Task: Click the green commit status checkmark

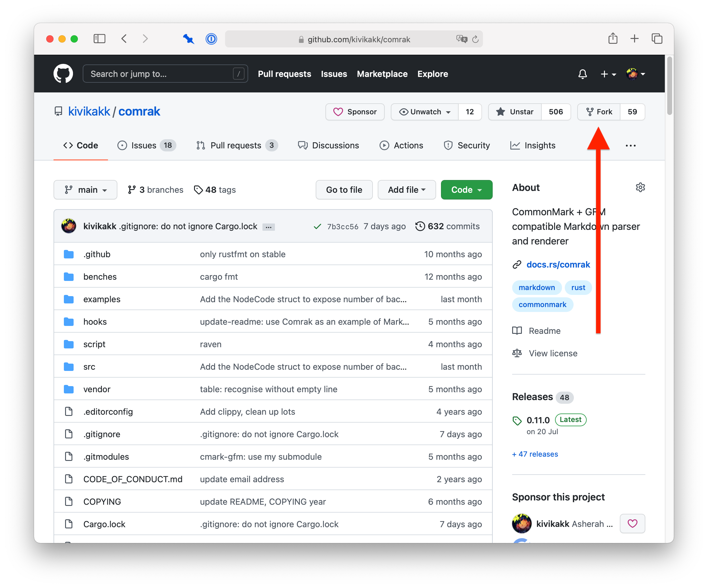Action: pyautogui.click(x=317, y=226)
